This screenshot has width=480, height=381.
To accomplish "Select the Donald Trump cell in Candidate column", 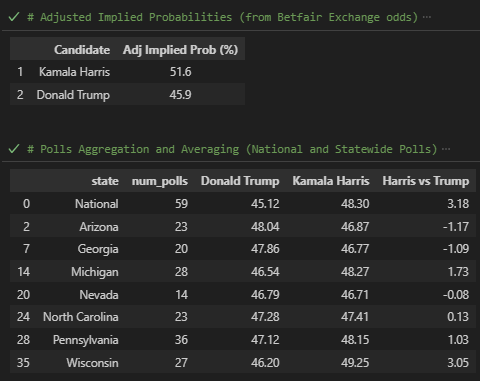I will coord(73,95).
